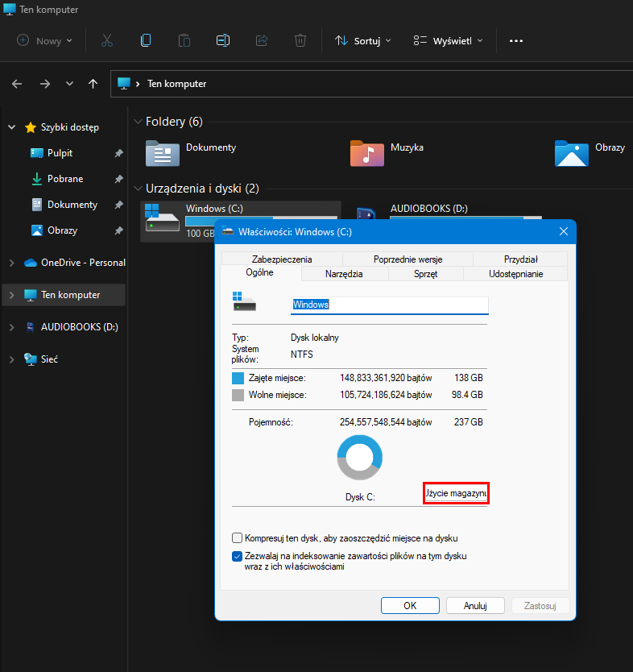
Task: Switch to the Narzędzia tab
Action: (x=345, y=274)
